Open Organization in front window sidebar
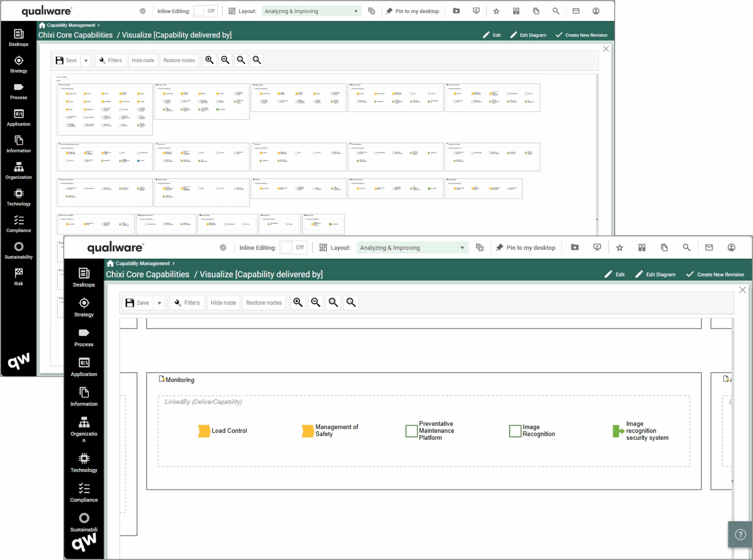Viewport: 753px width, 560px height. (84, 429)
